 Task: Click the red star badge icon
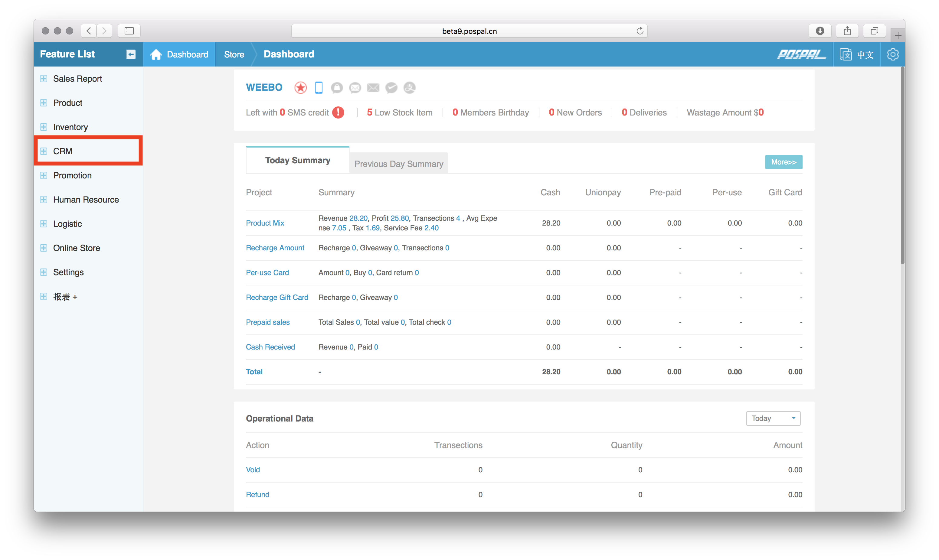tap(300, 88)
